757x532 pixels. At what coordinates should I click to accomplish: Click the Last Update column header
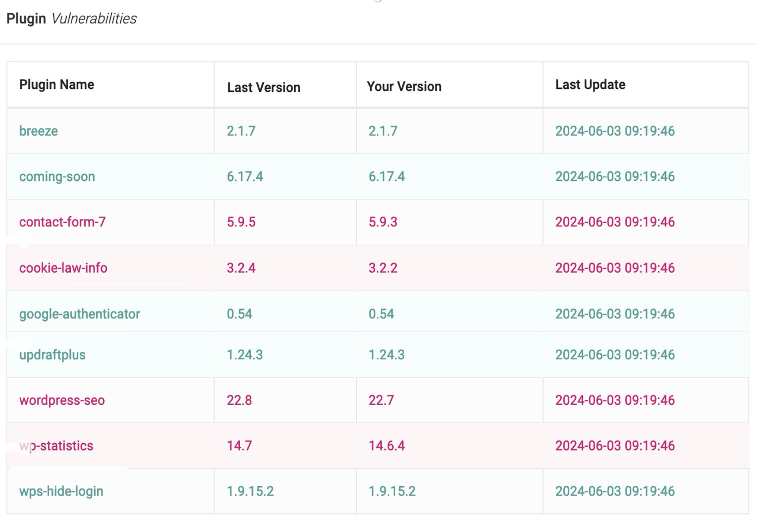pos(590,85)
